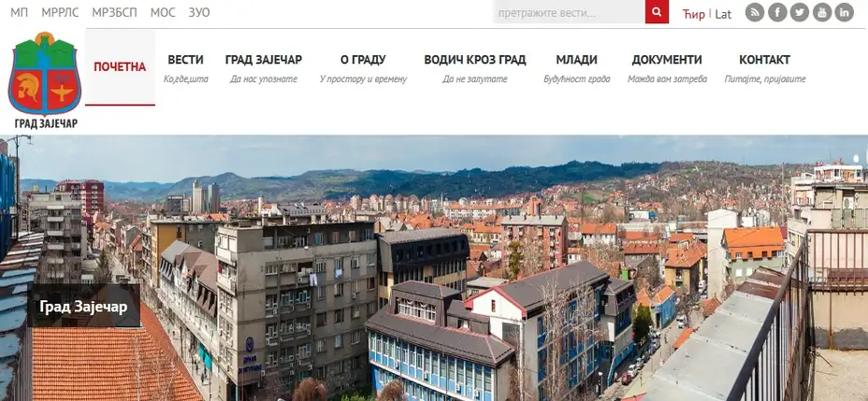Click the red search magnifier button
The width and height of the screenshot is (868, 401).
[x=657, y=12]
